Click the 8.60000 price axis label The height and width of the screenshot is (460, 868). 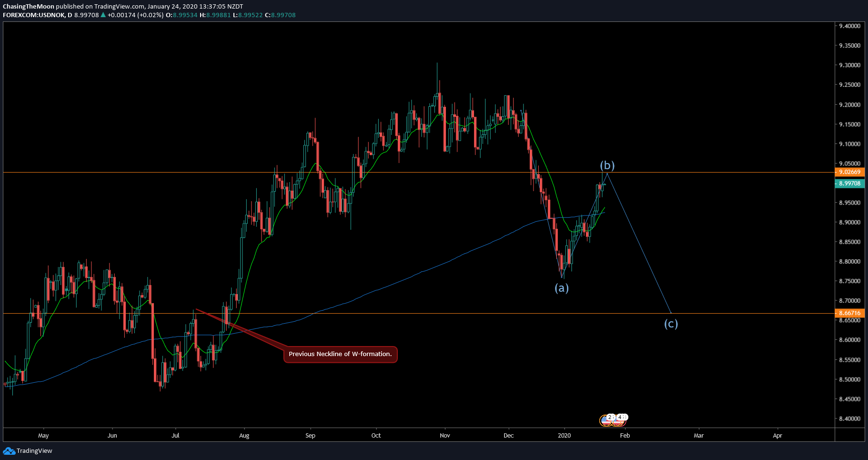click(x=849, y=340)
